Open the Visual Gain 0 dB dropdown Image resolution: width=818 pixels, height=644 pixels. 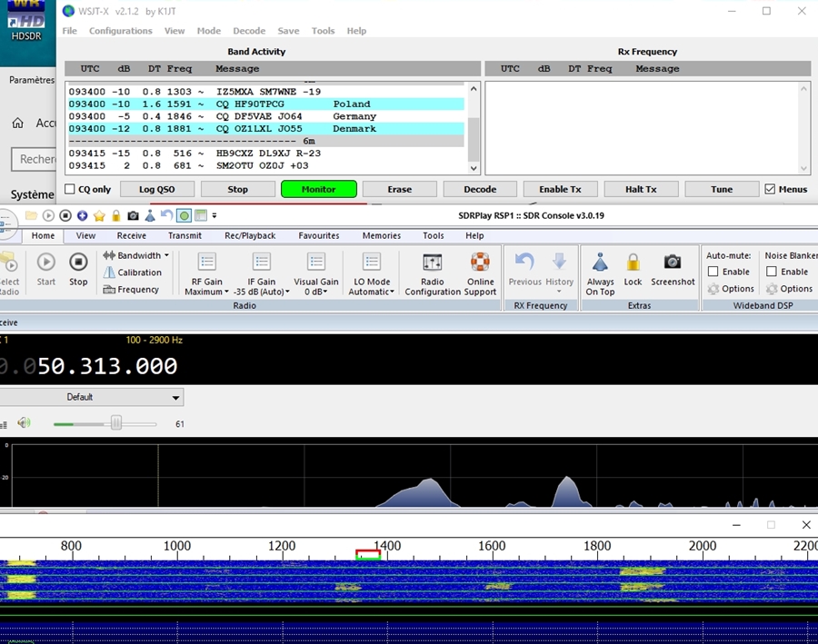tap(316, 273)
